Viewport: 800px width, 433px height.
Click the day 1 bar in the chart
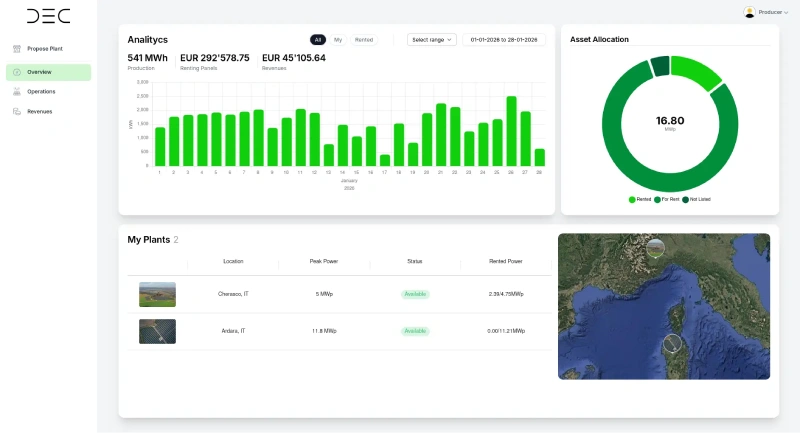coord(160,147)
